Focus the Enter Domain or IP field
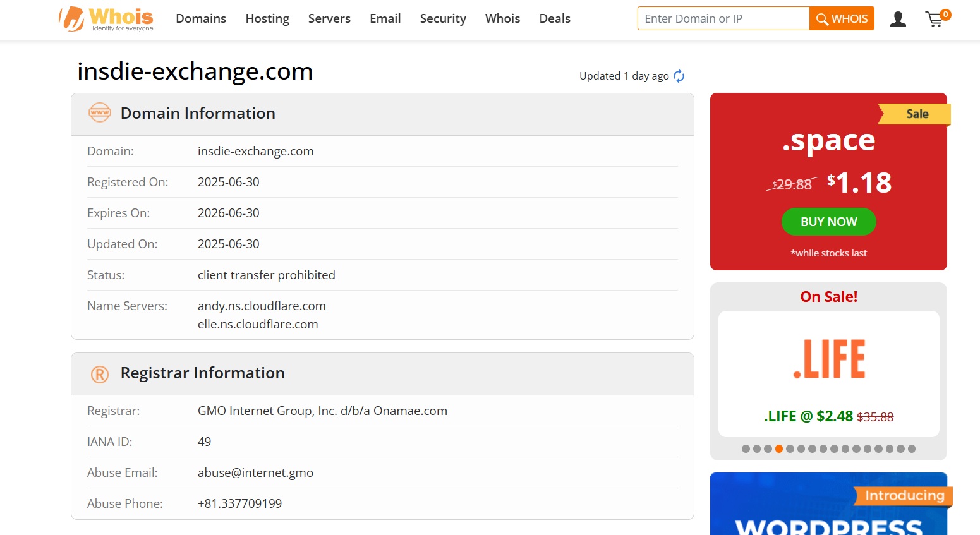980x535 pixels. [723, 18]
